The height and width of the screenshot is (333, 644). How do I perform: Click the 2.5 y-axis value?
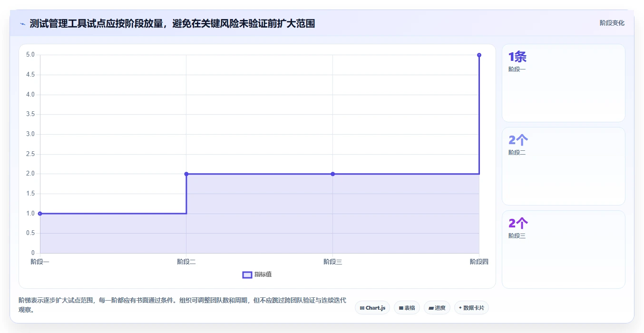[30, 154]
